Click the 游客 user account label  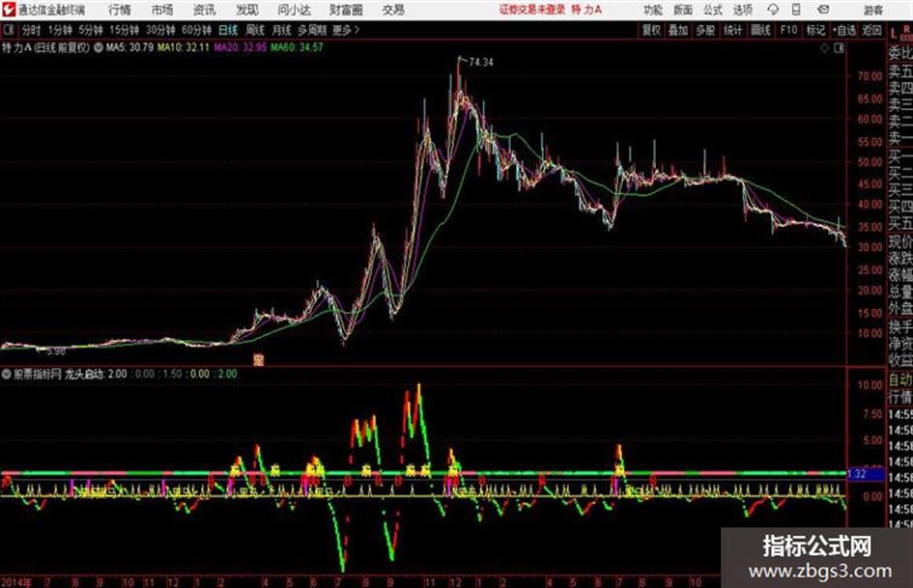[x=872, y=10]
